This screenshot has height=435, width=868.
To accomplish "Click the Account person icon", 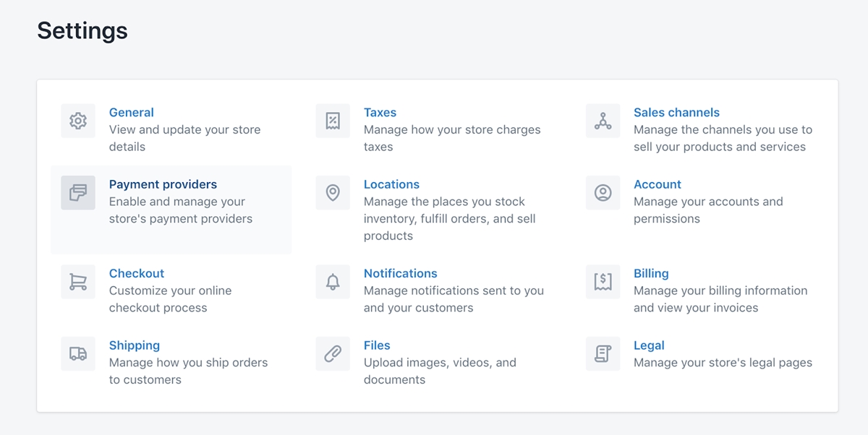I will (x=603, y=193).
